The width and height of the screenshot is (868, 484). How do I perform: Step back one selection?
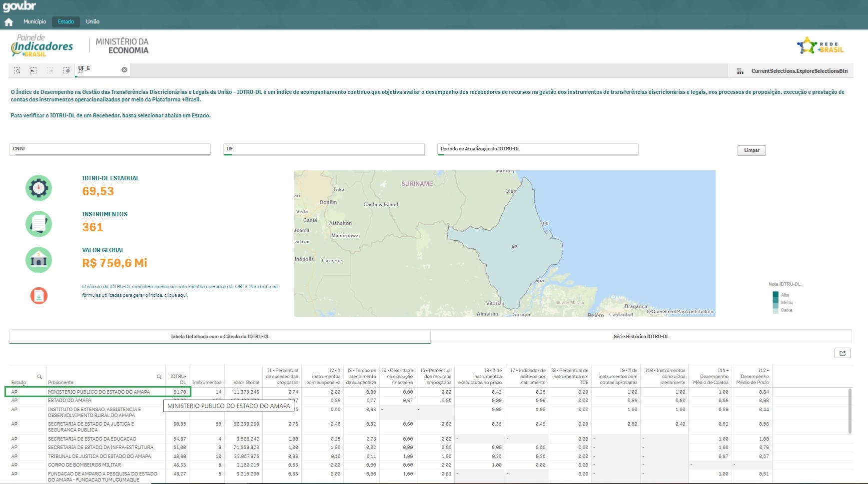pos(33,70)
